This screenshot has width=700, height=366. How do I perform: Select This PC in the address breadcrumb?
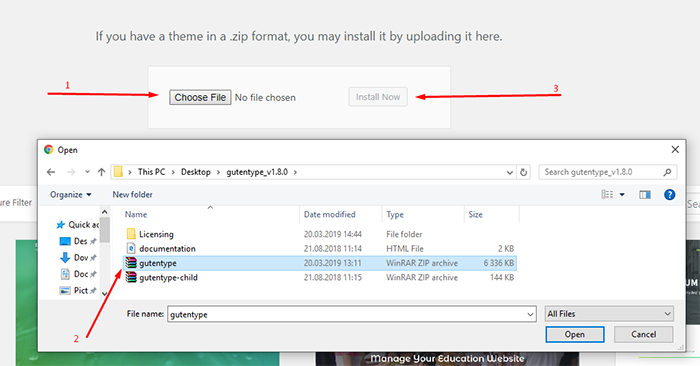[151, 172]
